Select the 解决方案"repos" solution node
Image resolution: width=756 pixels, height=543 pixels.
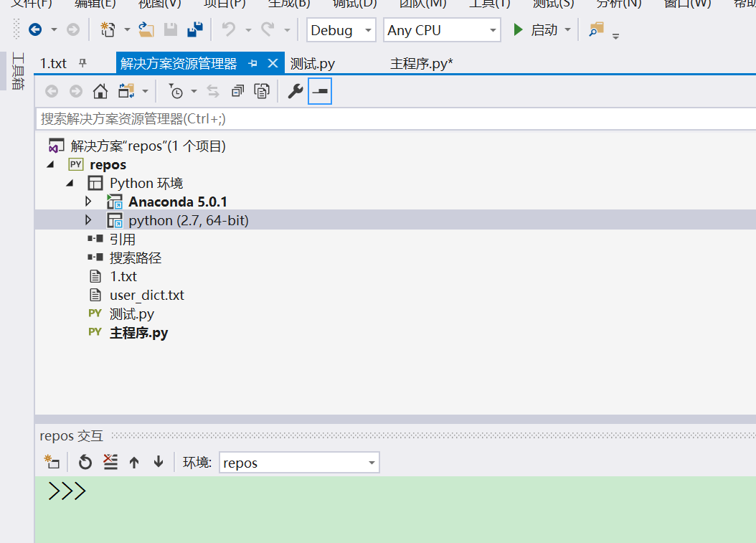click(x=148, y=146)
